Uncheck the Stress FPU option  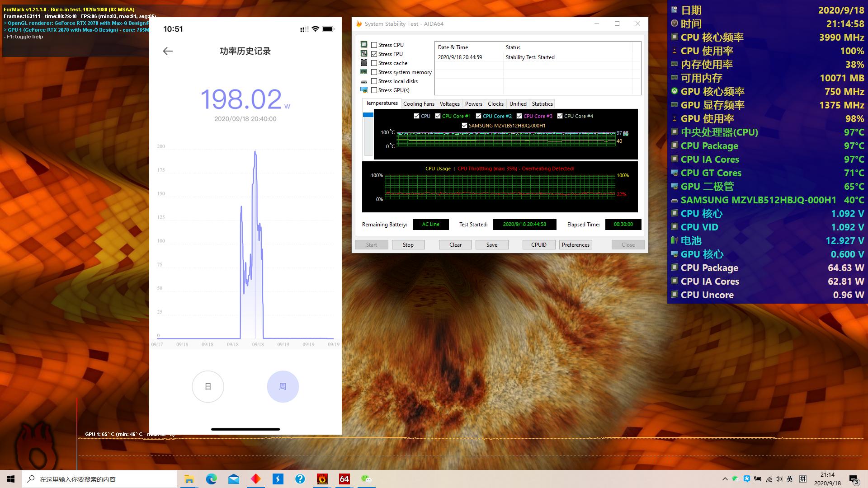pyautogui.click(x=374, y=54)
